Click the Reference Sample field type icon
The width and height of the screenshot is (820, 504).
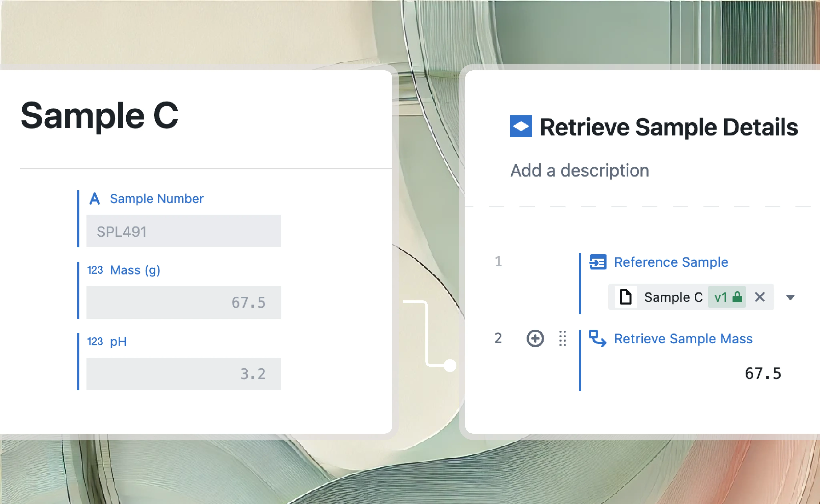point(598,262)
